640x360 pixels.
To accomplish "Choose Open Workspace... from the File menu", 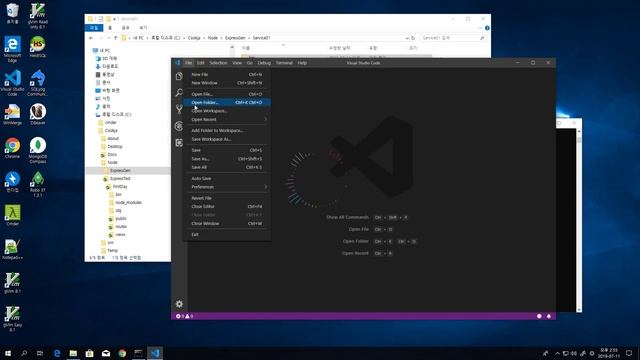I will point(227,111).
